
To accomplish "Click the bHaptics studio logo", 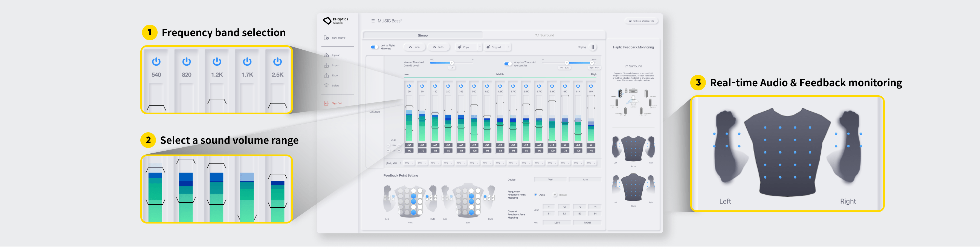I will coord(335,21).
